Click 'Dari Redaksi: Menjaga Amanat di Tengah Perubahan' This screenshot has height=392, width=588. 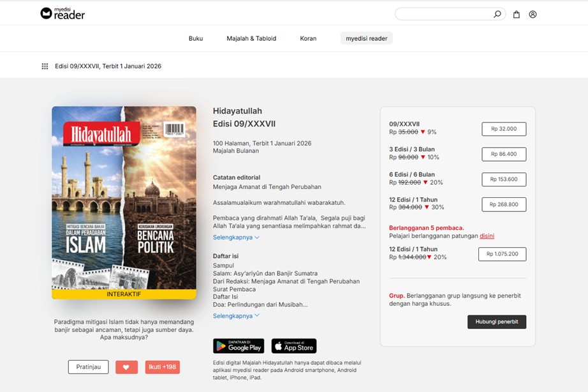286,282
